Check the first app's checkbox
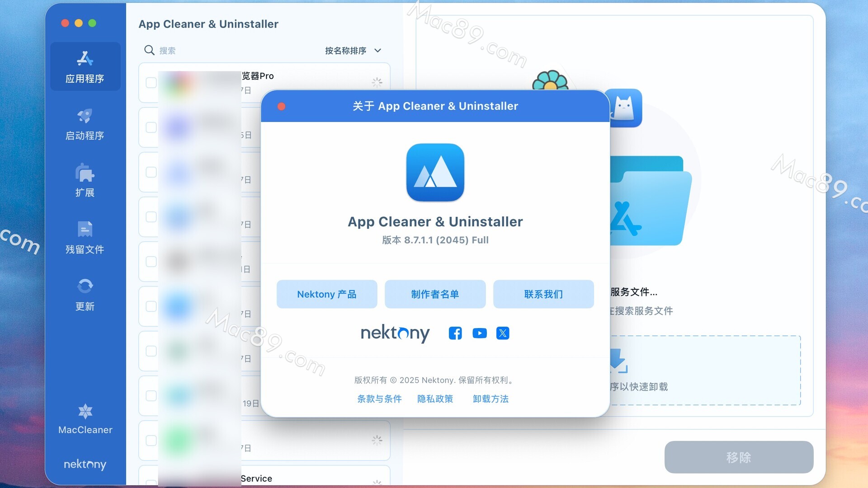The height and width of the screenshot is (488, 868). [x=151, y=83]
